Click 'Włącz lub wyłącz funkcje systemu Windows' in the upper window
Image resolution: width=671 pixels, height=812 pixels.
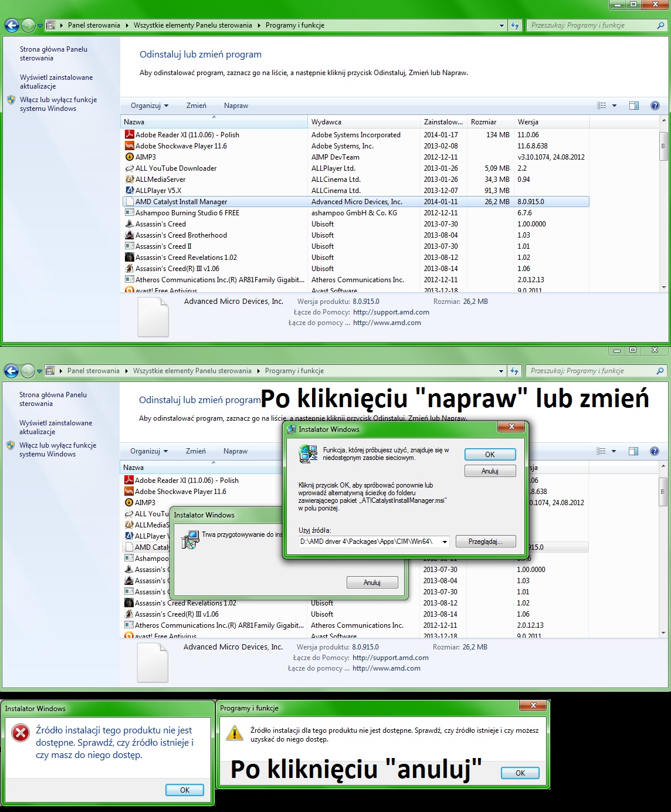(x=58, y=104)
